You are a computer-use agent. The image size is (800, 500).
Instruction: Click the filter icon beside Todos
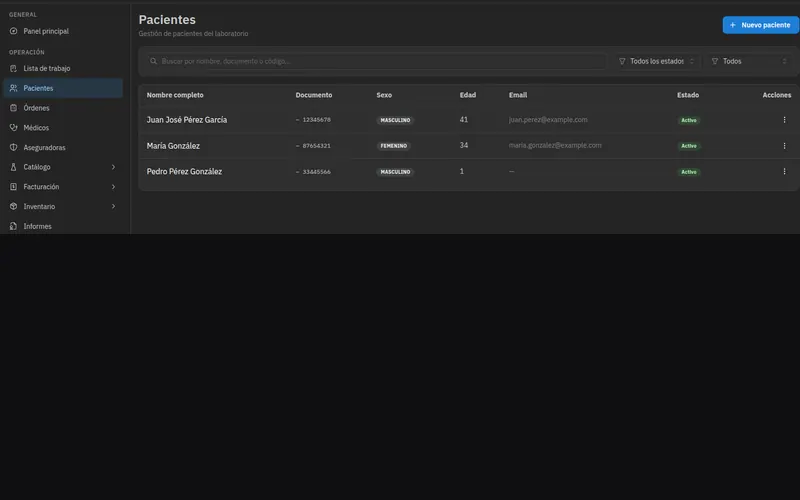click(x=715, y=61)
